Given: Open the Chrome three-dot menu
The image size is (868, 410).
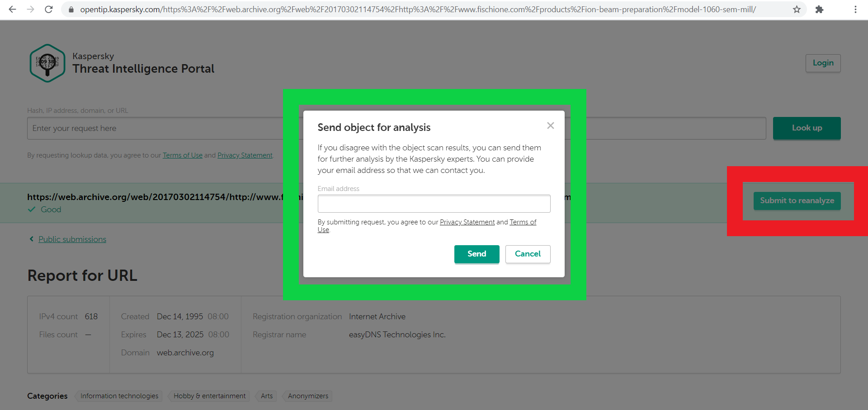Looking at the screenshot, I should click(x=855, y=9).
